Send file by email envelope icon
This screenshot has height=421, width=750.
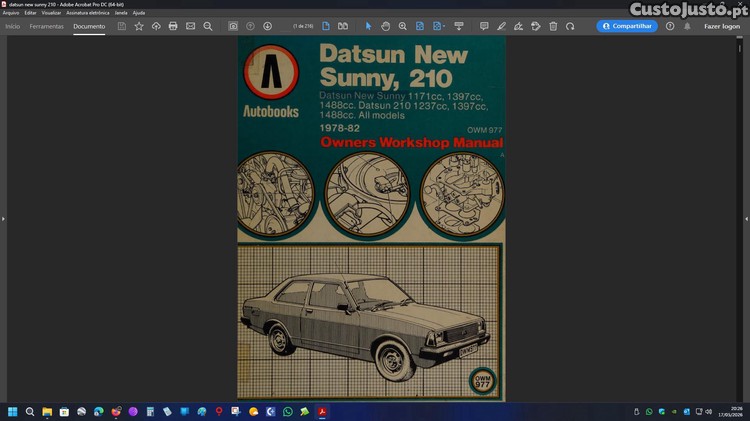(190, 26)
